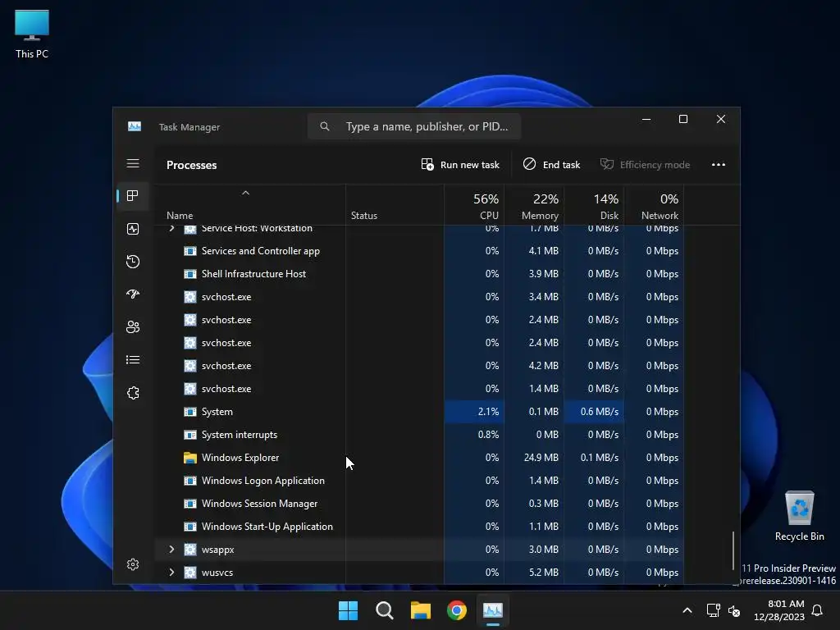Open This PC desktop icon
840x630 pixels.
coord(32,34)
